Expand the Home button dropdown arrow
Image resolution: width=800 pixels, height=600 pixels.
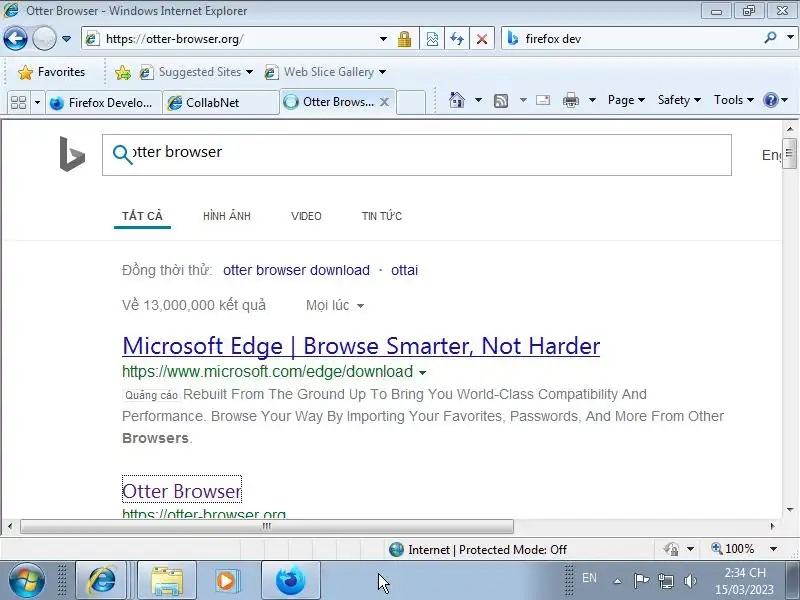478,100
